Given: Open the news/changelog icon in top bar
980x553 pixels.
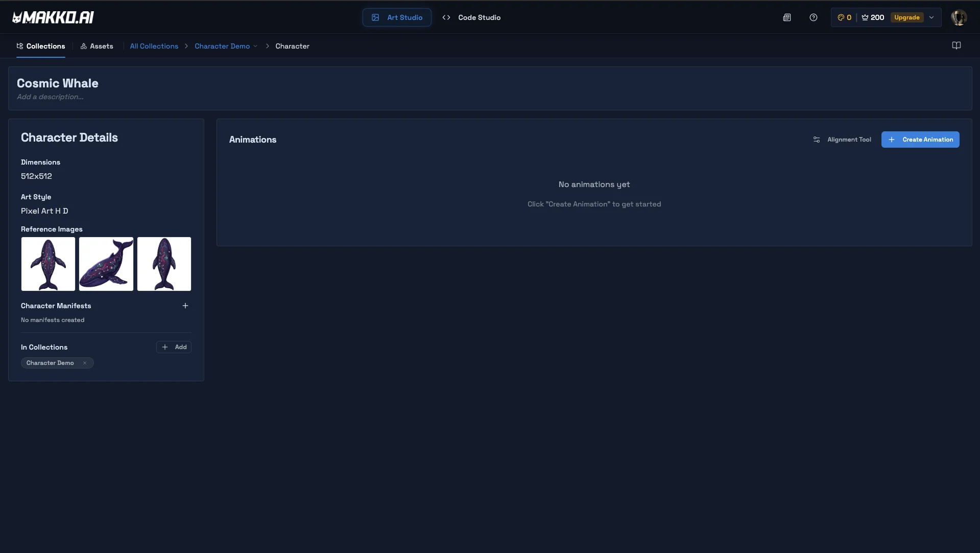Looking at the screenshot, I should click(x=787, y=17).
